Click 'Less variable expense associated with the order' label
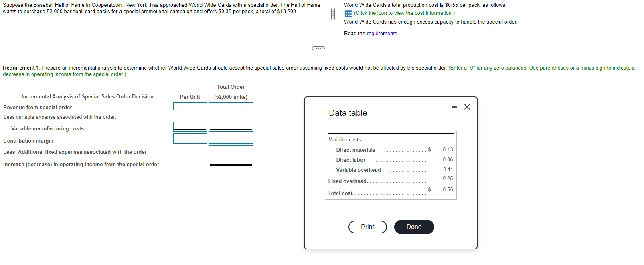The width and height of the screenshot is (644, 265). point(60,117)
